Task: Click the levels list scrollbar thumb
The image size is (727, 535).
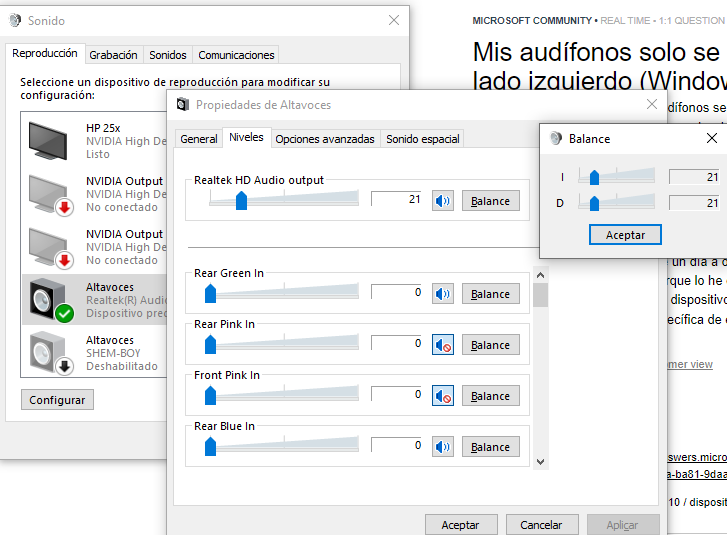Action: tap(540, 295)
